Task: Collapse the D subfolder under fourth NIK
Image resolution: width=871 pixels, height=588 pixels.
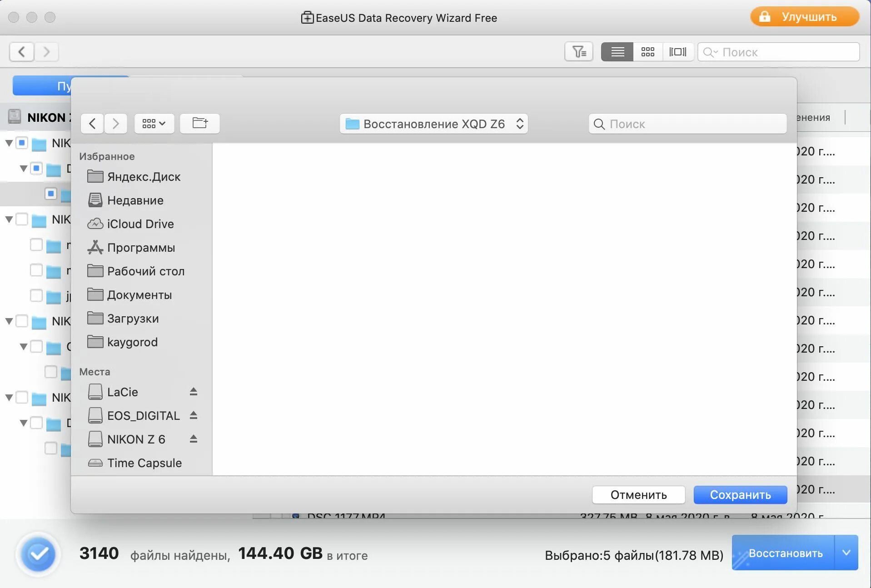Action: coord(24,423)
